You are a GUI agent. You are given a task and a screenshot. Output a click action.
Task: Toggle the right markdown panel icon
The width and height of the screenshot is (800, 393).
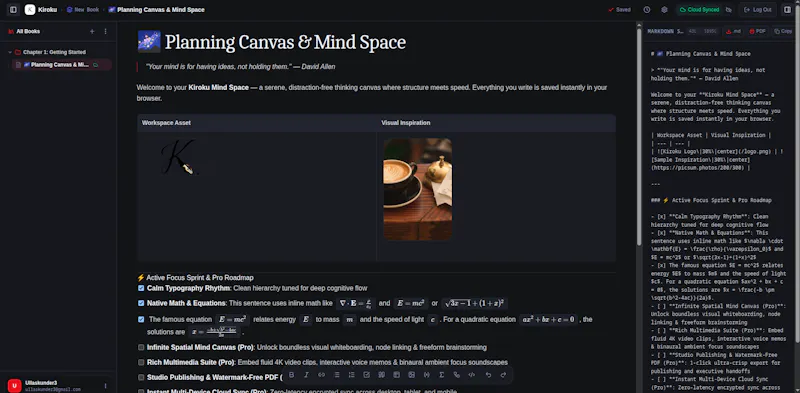point(788,10)
